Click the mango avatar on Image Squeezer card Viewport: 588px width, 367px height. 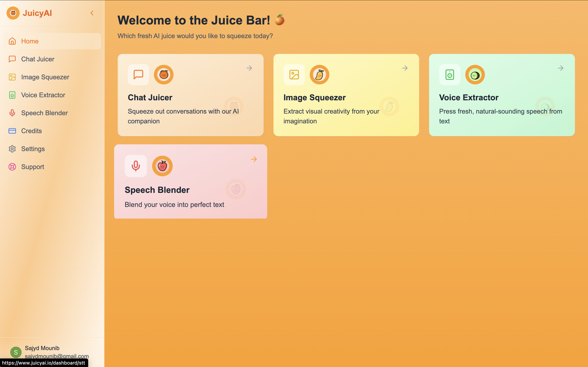(319, 74)
